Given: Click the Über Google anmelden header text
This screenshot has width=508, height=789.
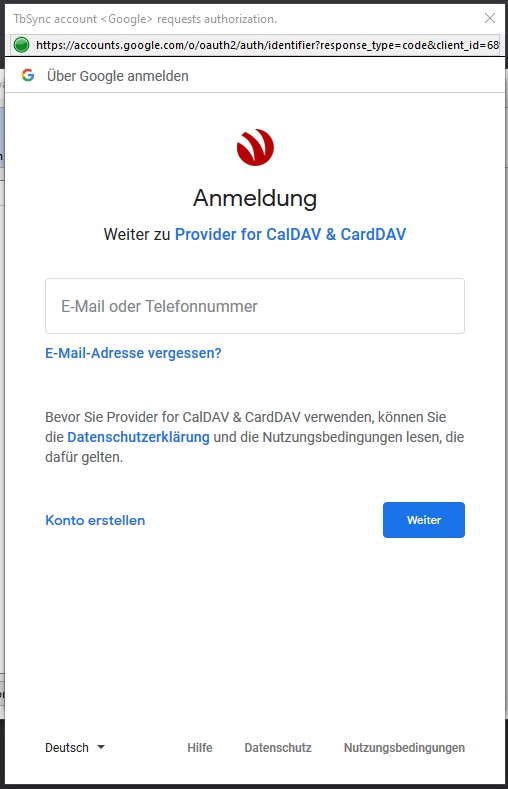Looking at the screenshot, I should (x=118, y=76).
